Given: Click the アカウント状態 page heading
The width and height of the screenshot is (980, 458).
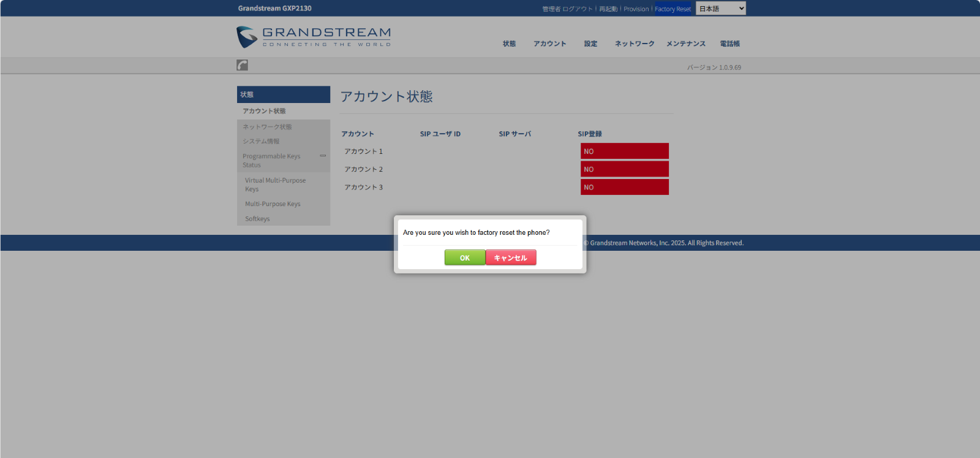Looking at the screenshot, I should 386,97.
